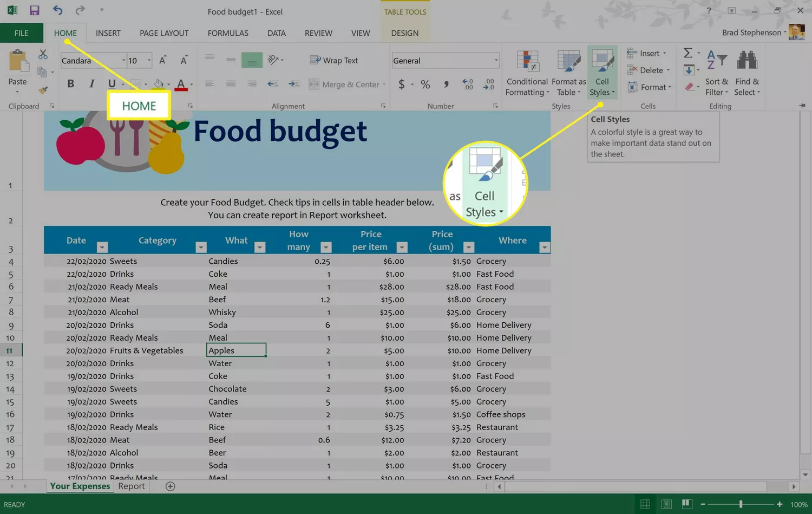812x514 pixels.
Task: Increase font size with large A
Action: click(x=162, y=60)
